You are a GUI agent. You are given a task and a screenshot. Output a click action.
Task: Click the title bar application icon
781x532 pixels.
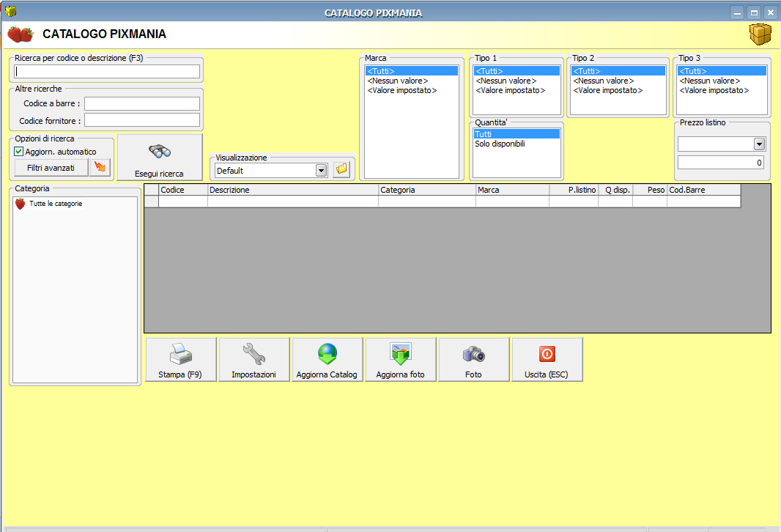10,11
